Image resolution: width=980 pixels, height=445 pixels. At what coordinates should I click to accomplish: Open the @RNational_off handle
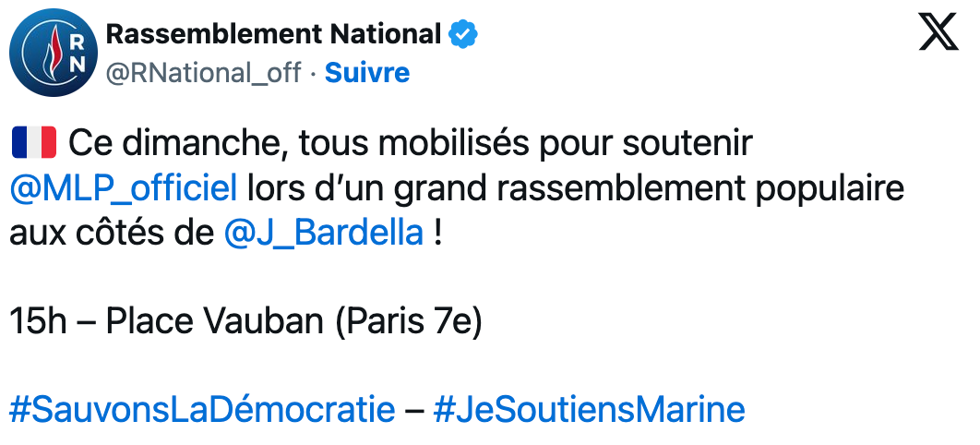(x=204, y=73)
